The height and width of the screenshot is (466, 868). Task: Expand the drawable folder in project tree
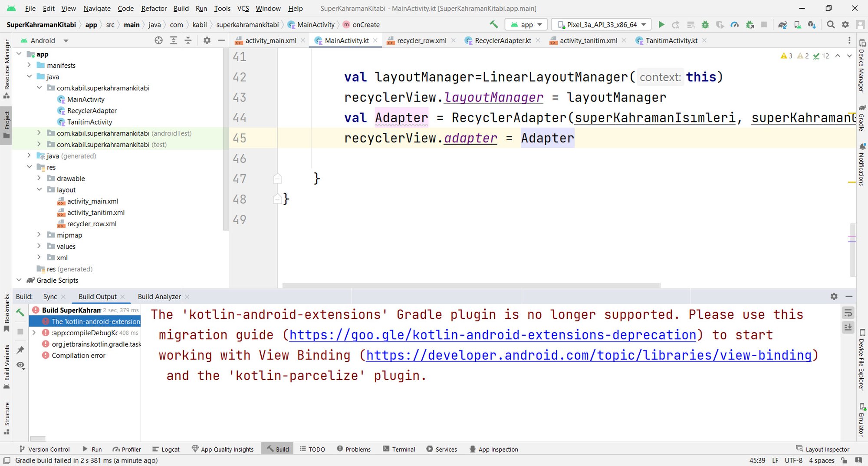[39, 178]
